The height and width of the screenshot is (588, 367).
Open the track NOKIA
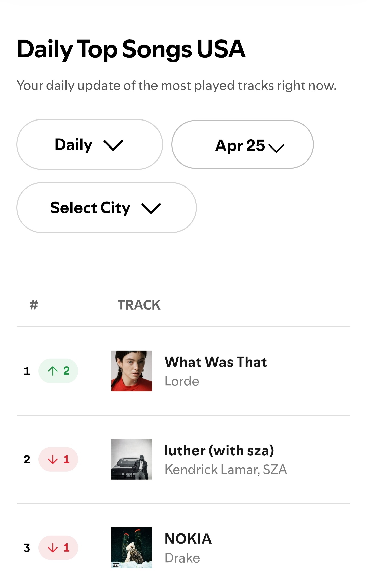click(x=188, y=539)
